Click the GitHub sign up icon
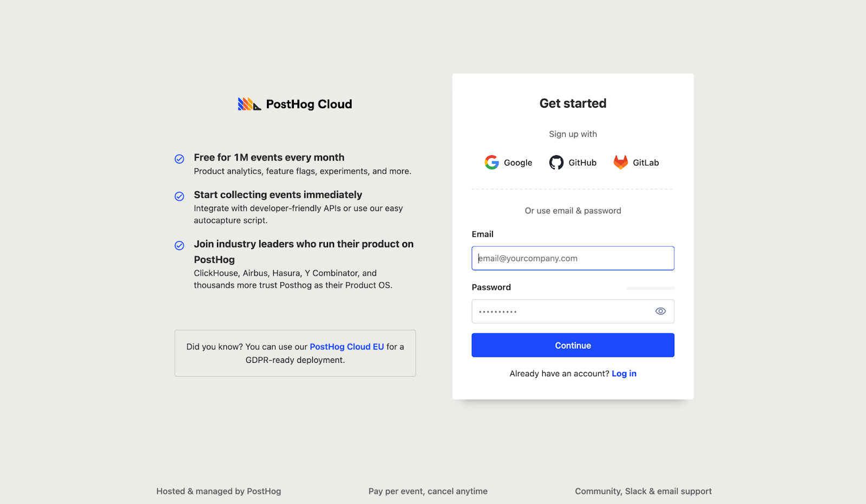Image resolution: width=866 pixels, height=504 pixels. tap(556, 162)
